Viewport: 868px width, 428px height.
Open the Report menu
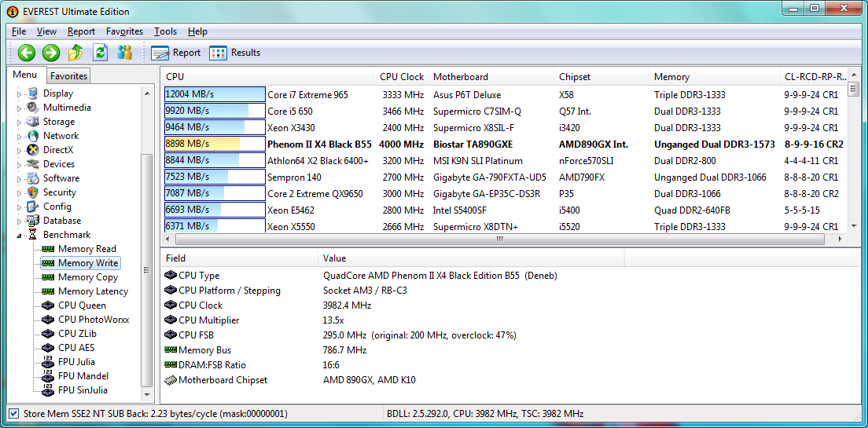(82, 31)
